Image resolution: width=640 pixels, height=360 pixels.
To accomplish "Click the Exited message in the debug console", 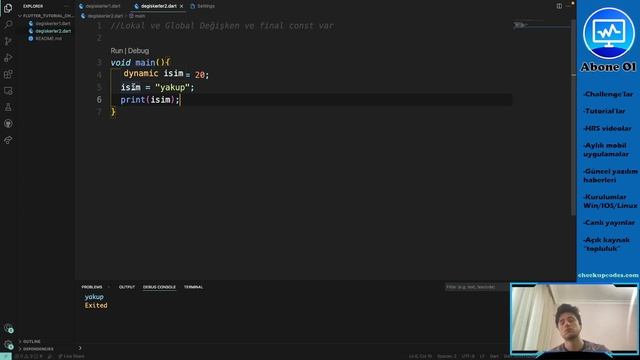I will [96, 305].
